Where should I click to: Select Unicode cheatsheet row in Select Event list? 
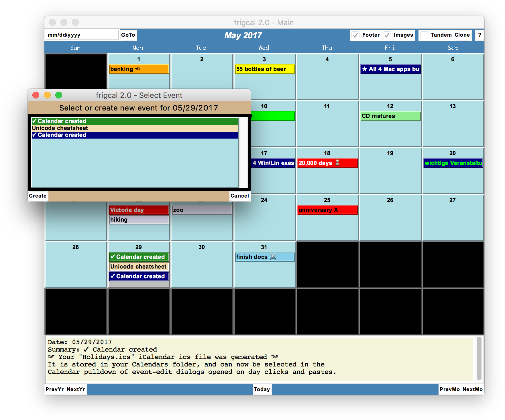pos(135,128)
